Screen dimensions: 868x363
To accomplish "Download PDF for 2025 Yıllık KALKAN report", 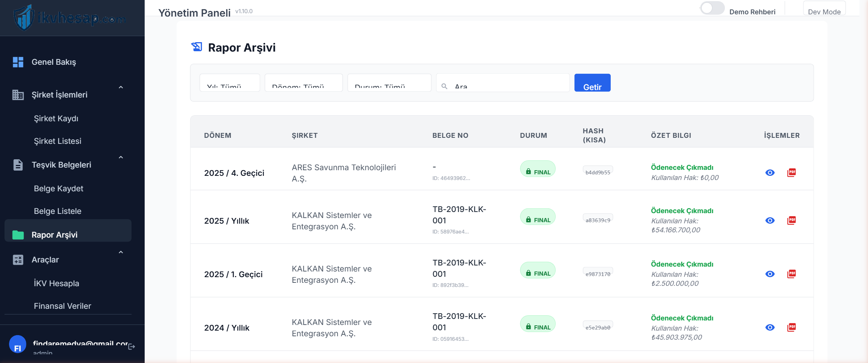I will (792, 220).
